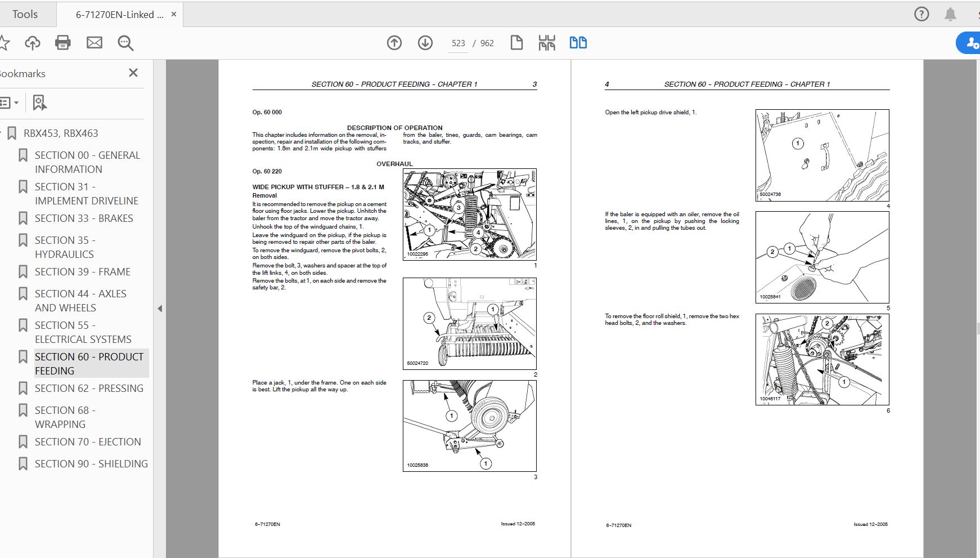Star this file as a favorite
980x558 pixels.
tap(4, 43)
